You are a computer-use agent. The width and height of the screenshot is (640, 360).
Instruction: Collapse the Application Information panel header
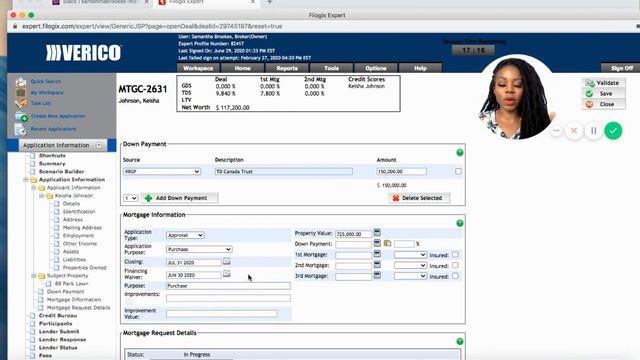pyautogui.click(x=99, y=145)
